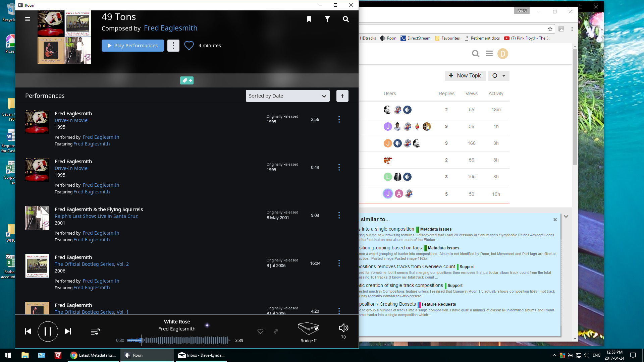Switch to the Inbox mail taskbar item
This screenshot has width=644, height=362.
[201, 355]
